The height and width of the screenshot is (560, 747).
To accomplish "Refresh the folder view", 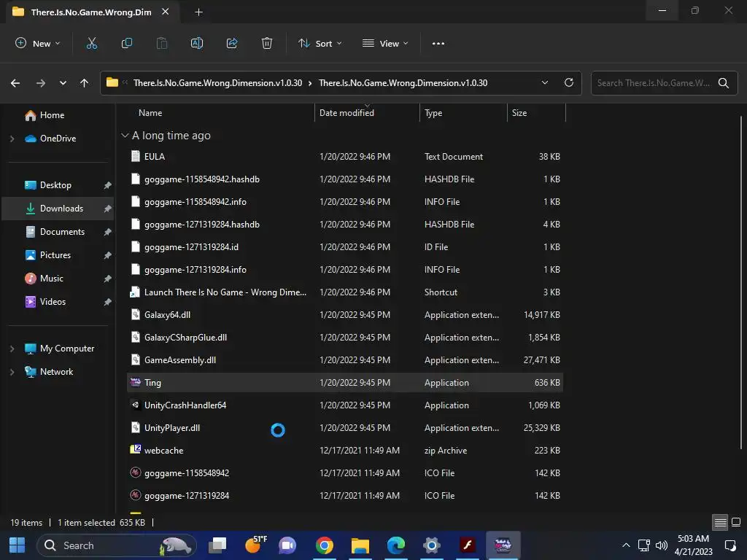I will [x=569, y=82].
